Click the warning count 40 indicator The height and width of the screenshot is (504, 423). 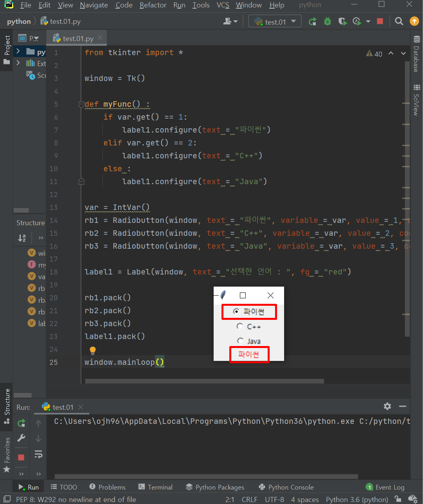[374, 54]
